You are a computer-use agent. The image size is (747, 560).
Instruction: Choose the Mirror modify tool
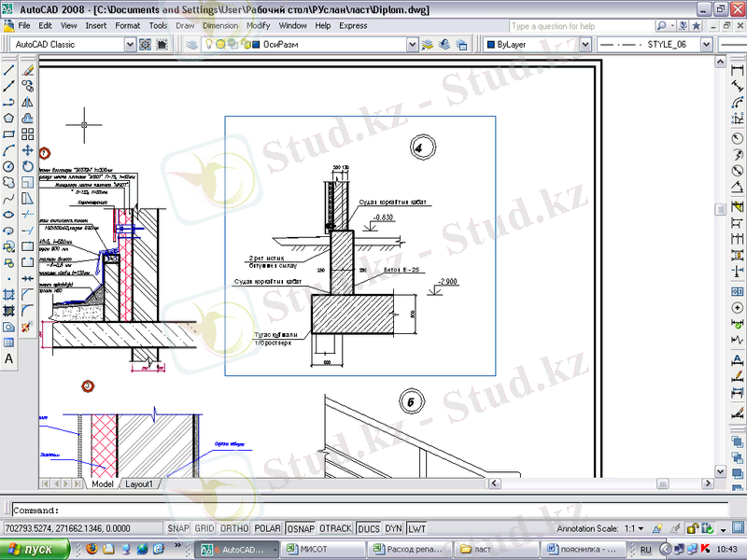point(27,102)
